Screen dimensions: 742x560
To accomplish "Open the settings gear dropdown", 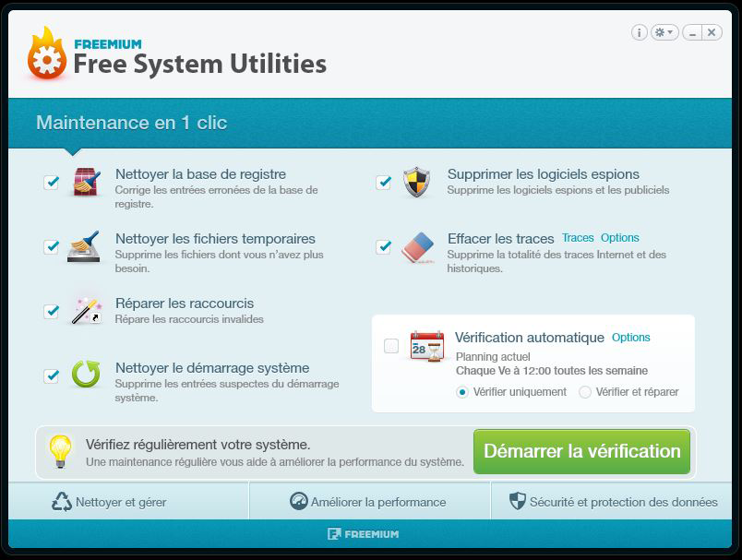I will click(x=660, y=31).
